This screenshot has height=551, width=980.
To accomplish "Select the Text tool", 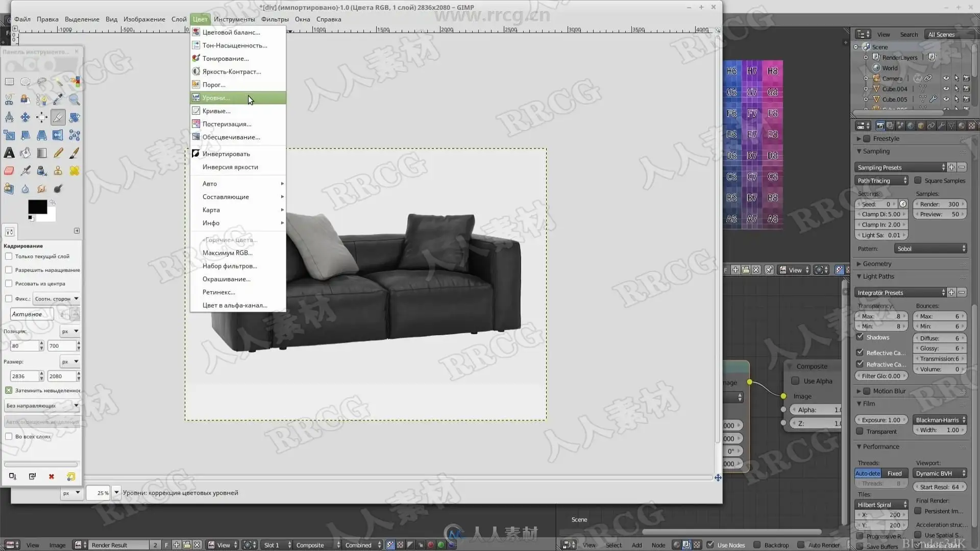I will [9, 153].
